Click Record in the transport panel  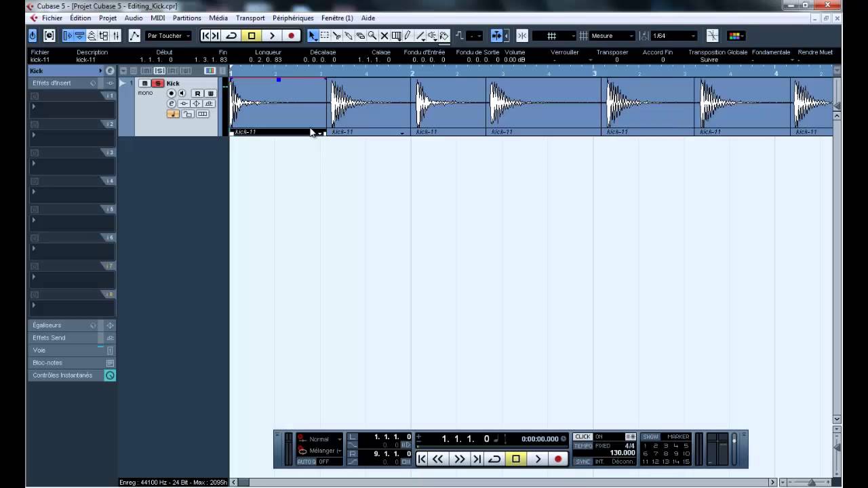click(558, 459)
